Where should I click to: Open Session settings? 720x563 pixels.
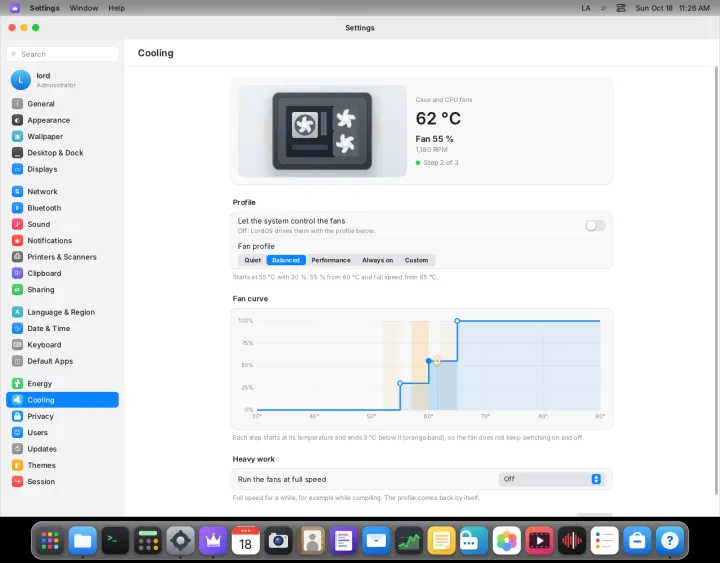(x=62, y=481)
